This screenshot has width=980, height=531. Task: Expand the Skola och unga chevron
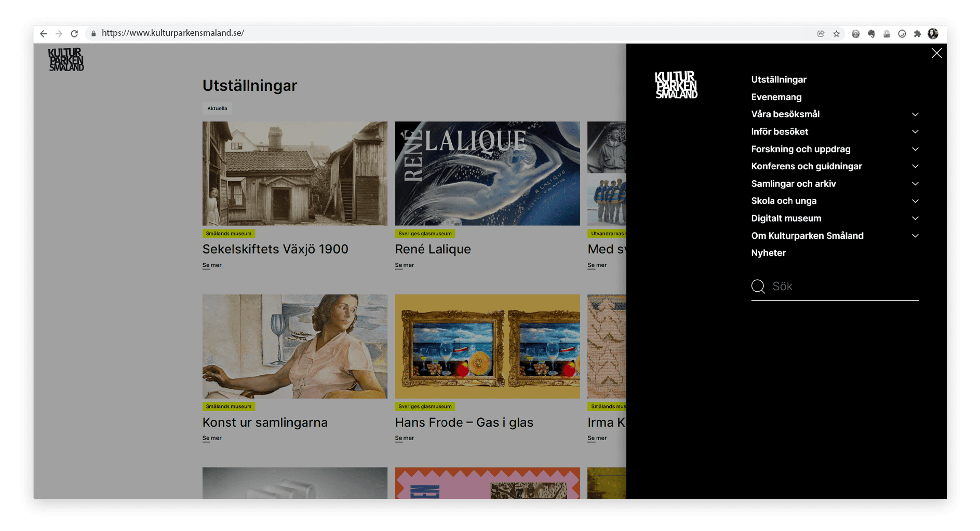point(915,201)
